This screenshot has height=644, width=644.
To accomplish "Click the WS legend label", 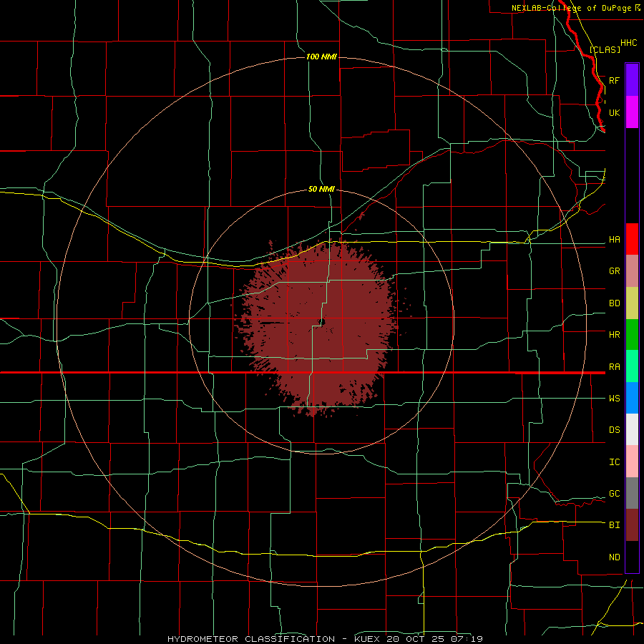I will click(x=614, y=399).
